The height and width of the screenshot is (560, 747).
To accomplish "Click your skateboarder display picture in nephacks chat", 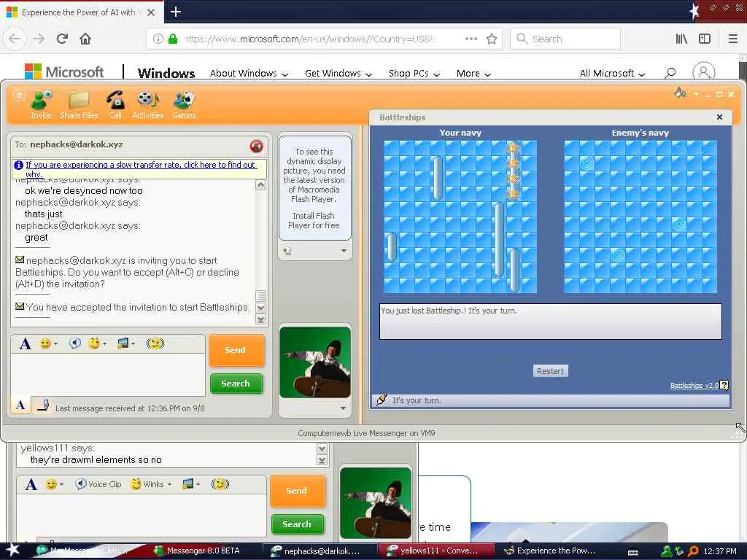I will click(x=315, y=362).
